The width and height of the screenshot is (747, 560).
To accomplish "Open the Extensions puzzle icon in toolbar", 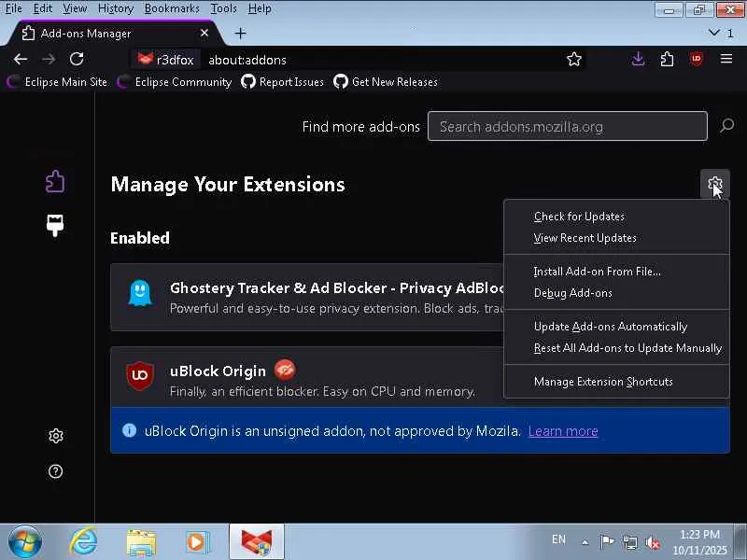I will tap(667, 59).
